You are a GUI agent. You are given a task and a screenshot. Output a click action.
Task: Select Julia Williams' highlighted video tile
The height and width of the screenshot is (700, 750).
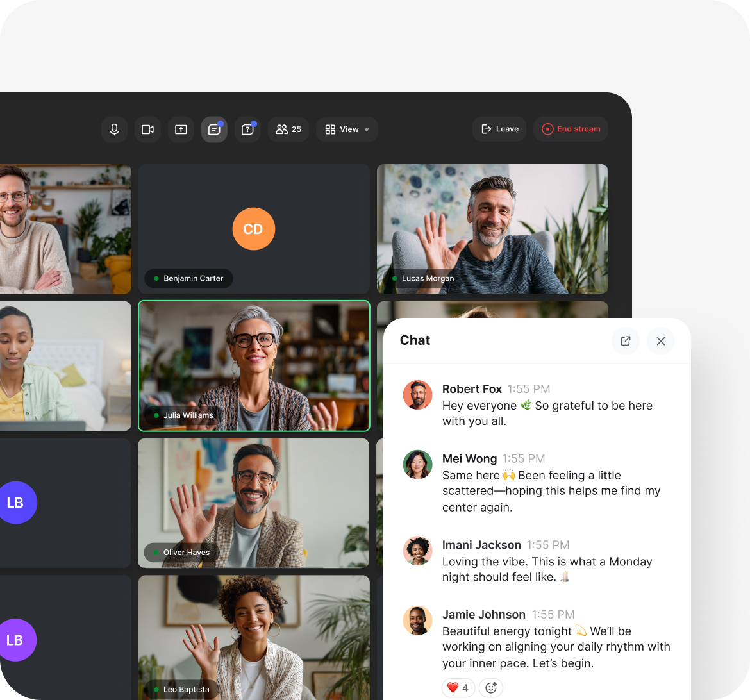point(254,365)
